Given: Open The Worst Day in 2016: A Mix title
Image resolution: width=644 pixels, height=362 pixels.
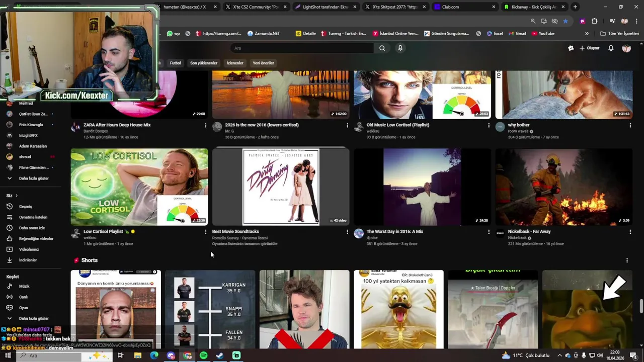Looking at the screenshot, I should point(395,232).
